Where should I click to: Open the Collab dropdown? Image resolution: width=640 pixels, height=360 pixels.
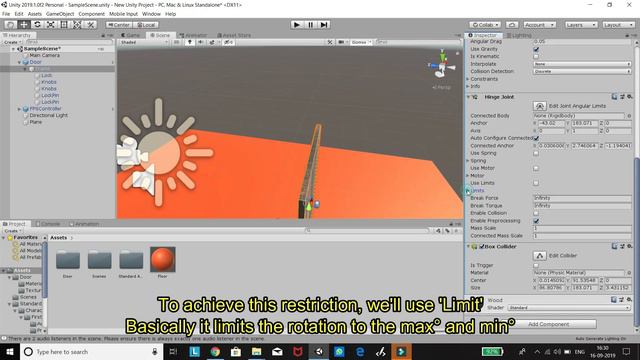pos(484,25)
